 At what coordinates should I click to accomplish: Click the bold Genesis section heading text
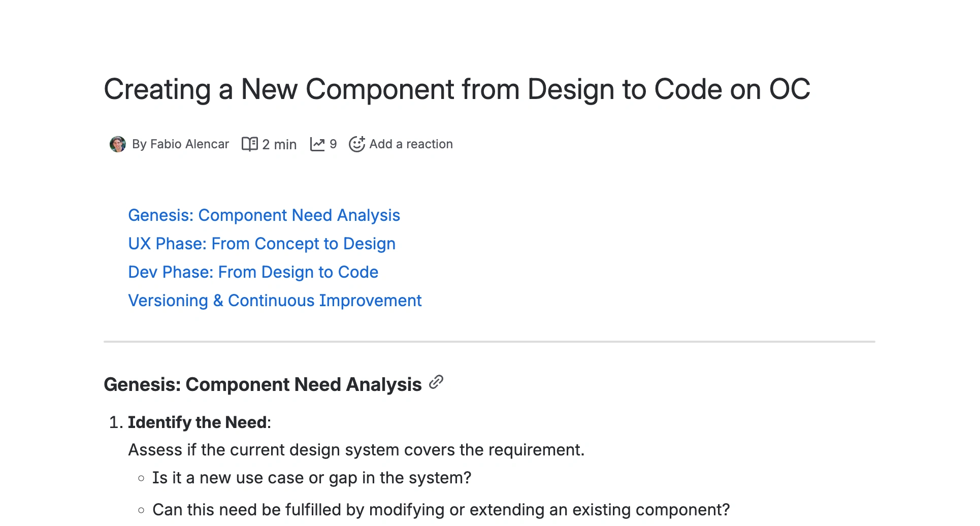pos(263,385)
